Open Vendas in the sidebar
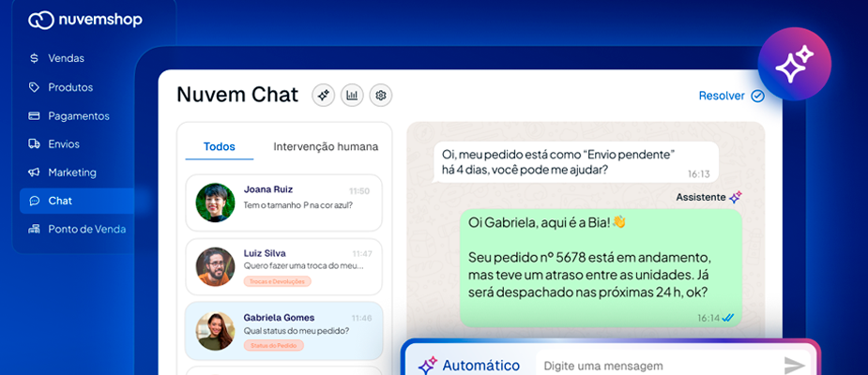Screen dimensions: 868x375 tap(66, 58)
